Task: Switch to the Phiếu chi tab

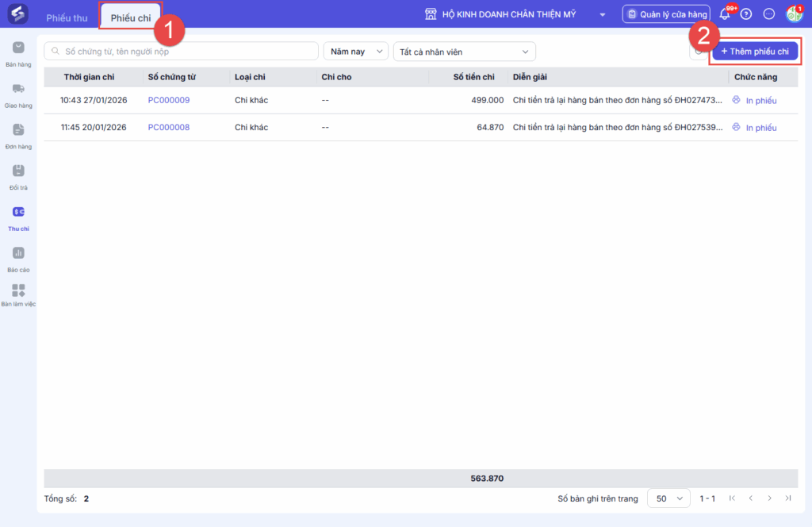Action: pyautogui.click(x=131, y=17)
